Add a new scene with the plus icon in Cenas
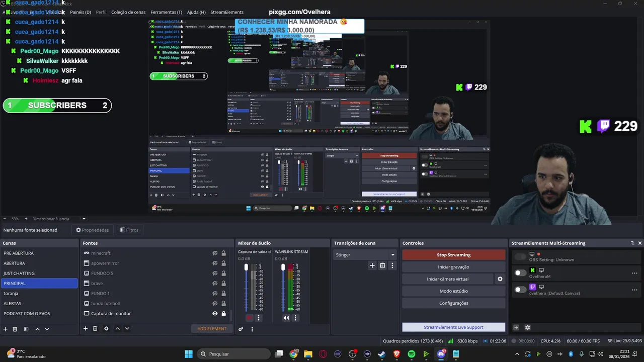 (6, 329)
